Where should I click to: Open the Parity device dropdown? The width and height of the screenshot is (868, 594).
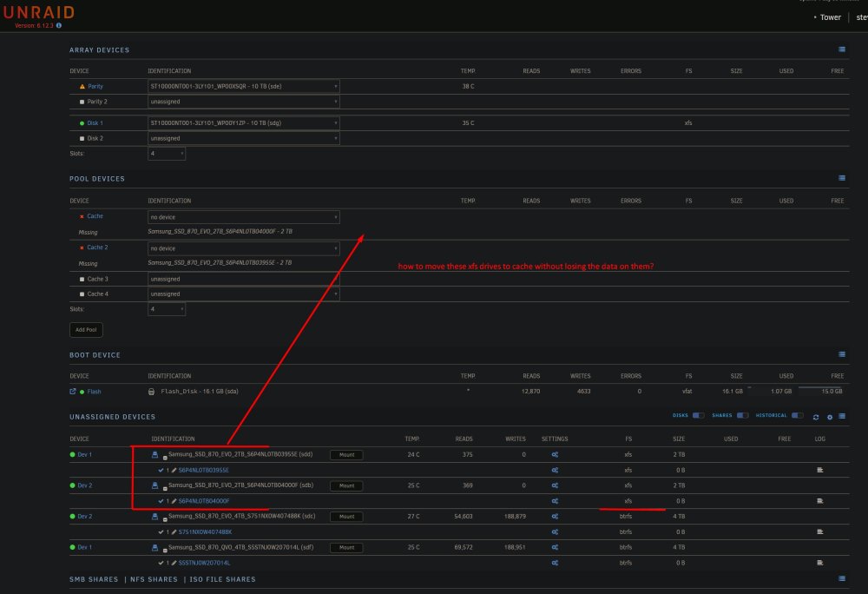[x=244, y=86]
